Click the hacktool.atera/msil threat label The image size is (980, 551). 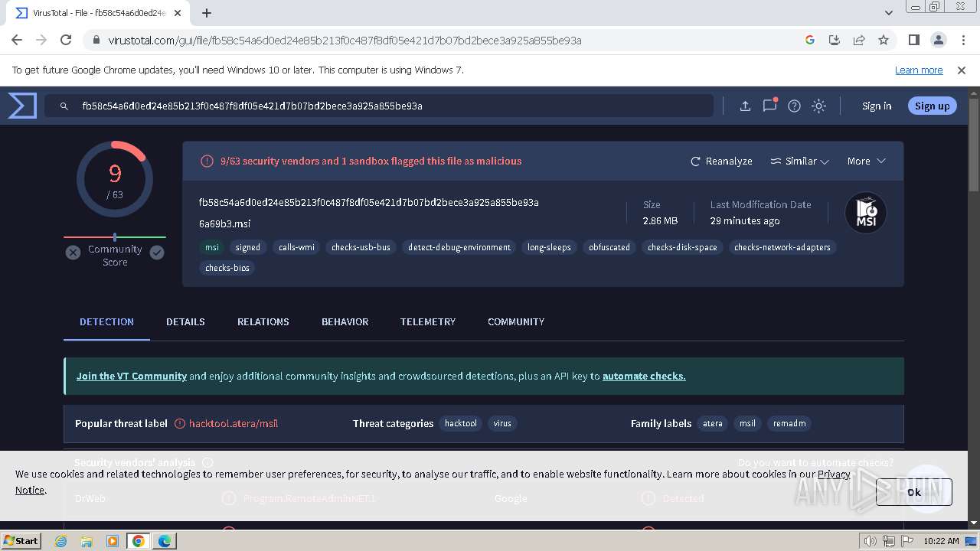click(x=234, y=423)
